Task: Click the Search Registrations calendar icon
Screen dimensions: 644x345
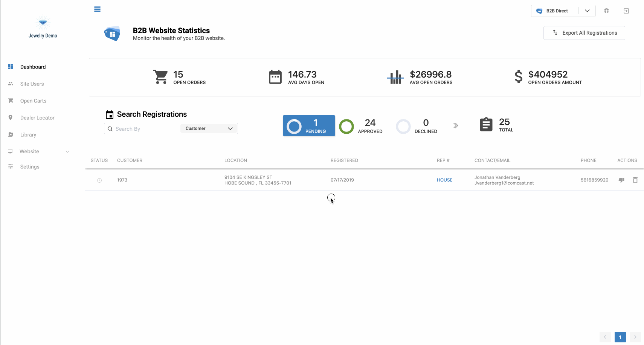Action: point(110,114)
